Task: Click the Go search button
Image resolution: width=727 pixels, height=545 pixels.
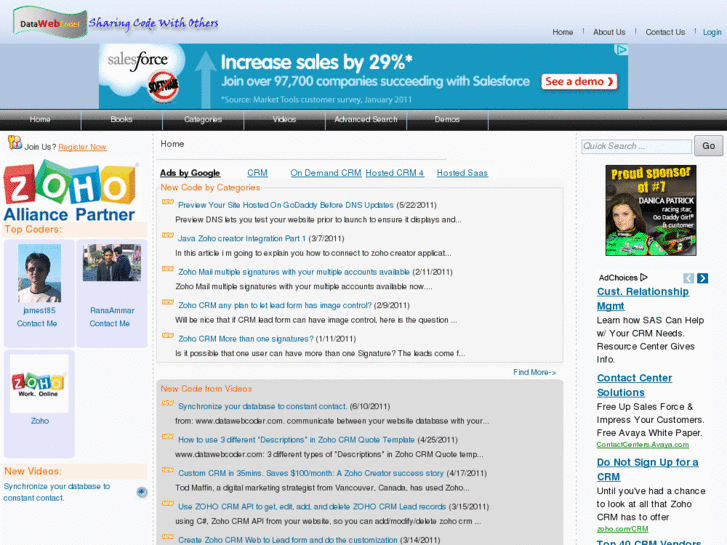Action: [708, 146]
